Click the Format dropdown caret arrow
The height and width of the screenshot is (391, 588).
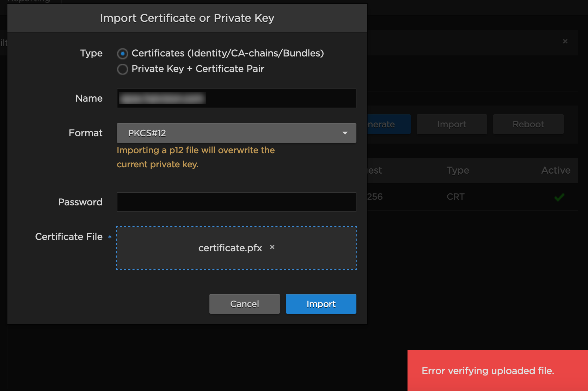click(x=345, y=133)
